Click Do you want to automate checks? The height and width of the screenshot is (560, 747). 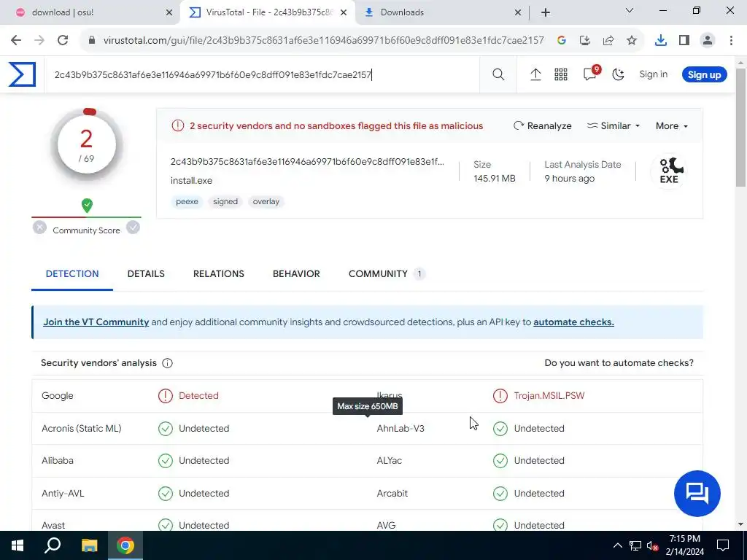[619, 363]
